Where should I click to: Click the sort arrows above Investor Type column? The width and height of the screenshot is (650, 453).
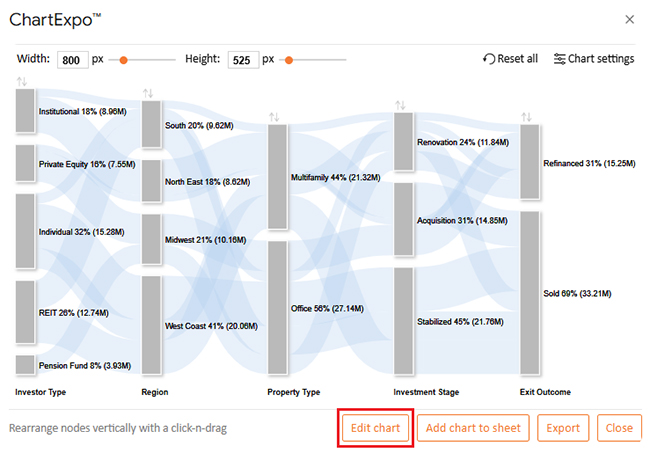(22, 81)
